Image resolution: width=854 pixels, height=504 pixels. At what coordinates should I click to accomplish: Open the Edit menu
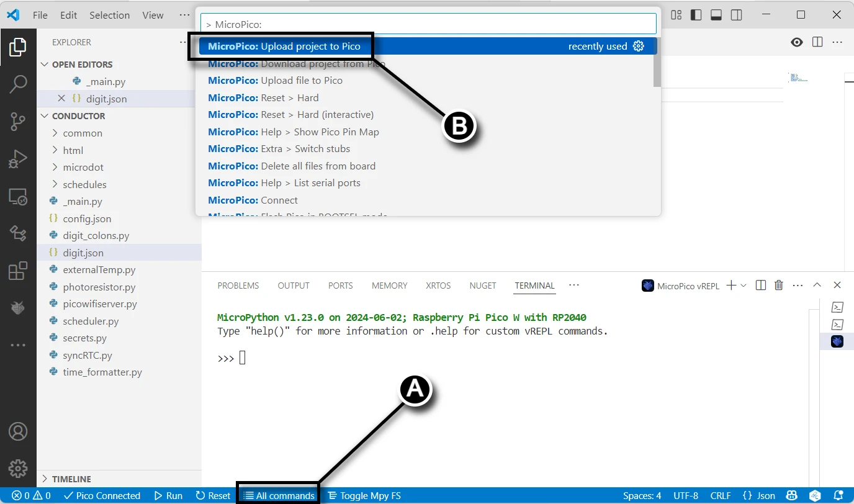[x=69, y=15]
